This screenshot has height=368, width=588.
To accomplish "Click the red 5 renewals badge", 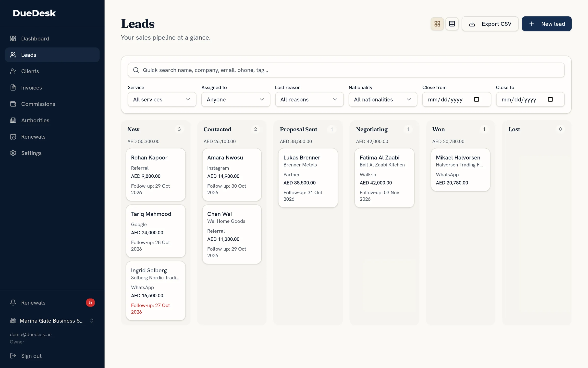I will (90, 302).
